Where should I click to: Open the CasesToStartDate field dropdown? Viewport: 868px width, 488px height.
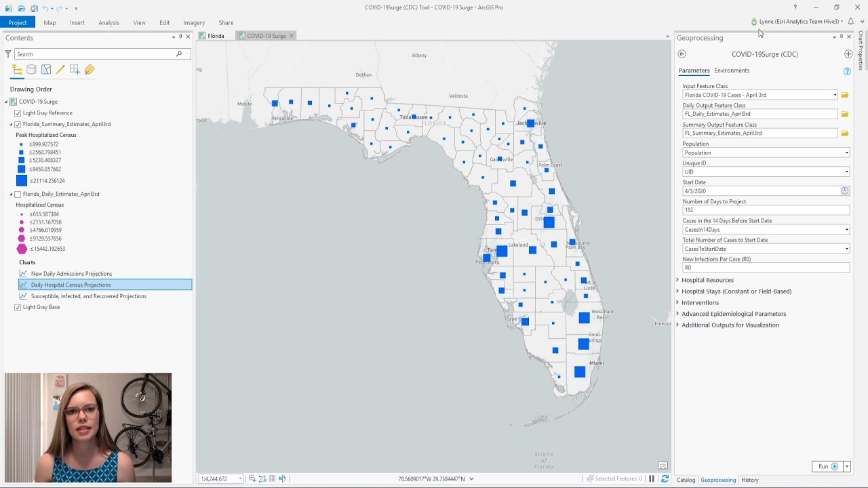[846, 249]
